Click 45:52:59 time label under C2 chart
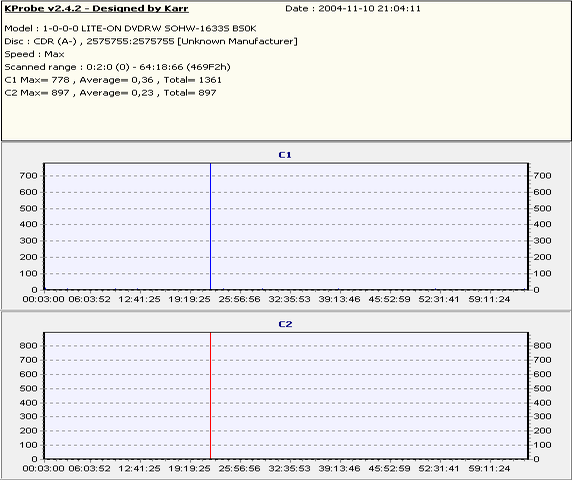The height and width of the screenshot is (480, 572). (389, 468)
